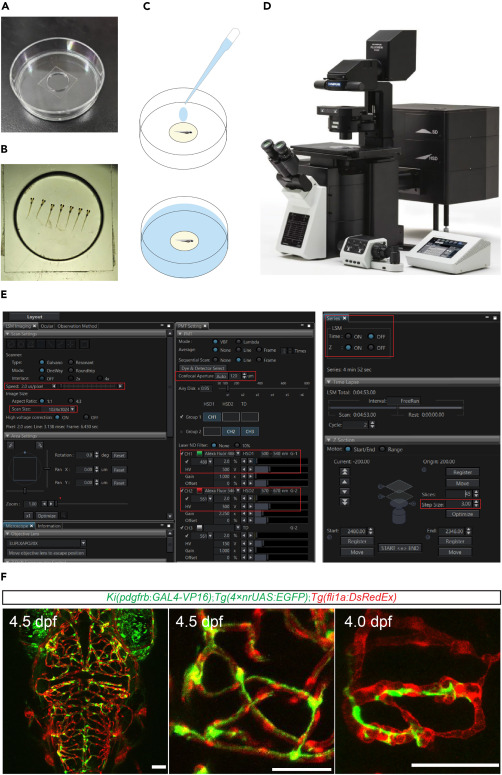The image size is (502, 775).
Task: Click the Z fast move up double-arrow icon
Action: (x=345, y=472)
